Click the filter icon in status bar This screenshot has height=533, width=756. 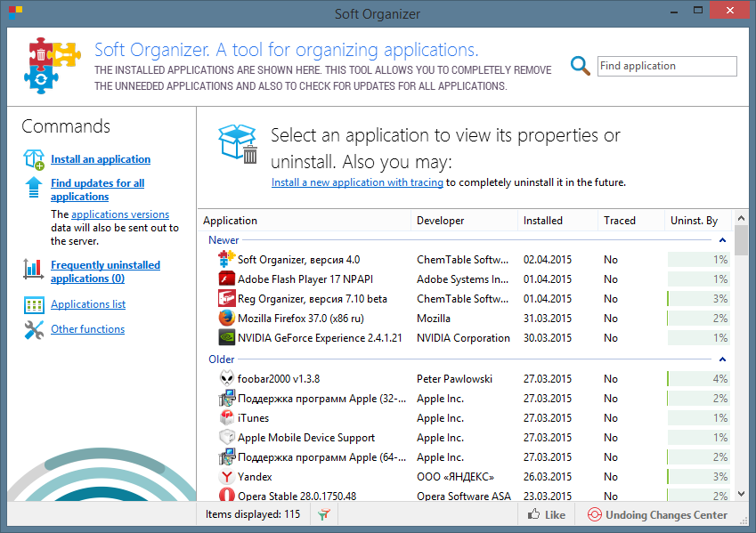pos(323,514)
